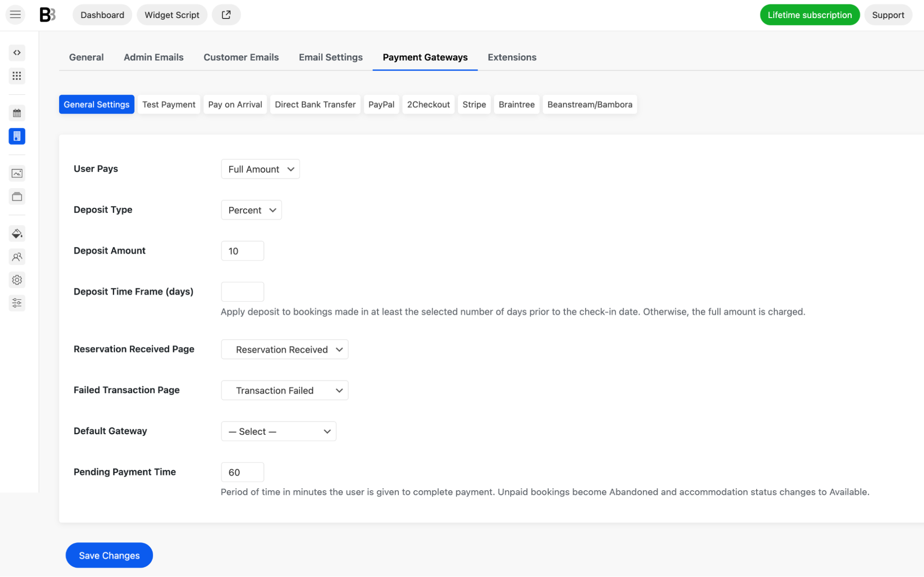
Task: Open the users sidebar icon
Action: coord(17,257)
